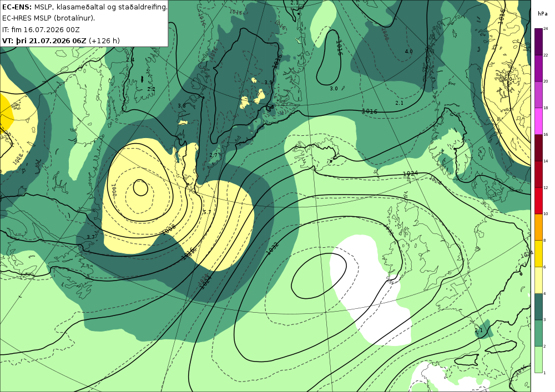555x392 pixels.
Task: Click the 'EC-HRES MSLP (brotalínur).' line
Action: click(48, 18)
